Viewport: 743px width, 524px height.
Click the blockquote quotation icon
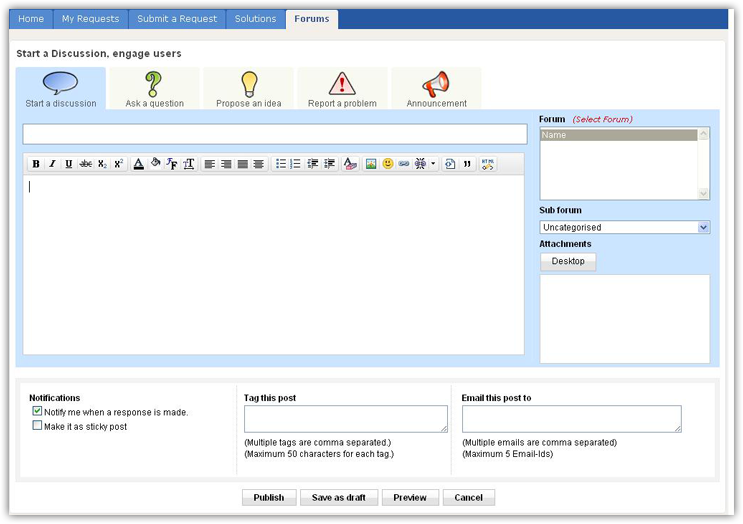coord(467,164)
